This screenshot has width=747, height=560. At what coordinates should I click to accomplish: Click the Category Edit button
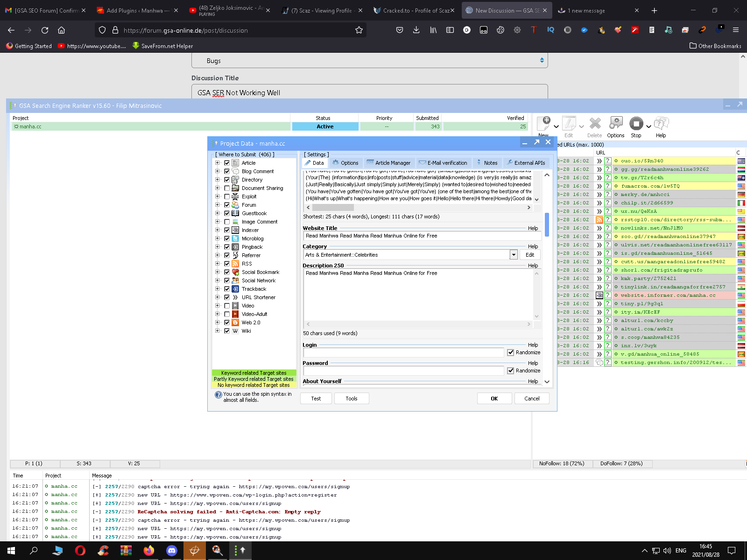click(530, 255)
